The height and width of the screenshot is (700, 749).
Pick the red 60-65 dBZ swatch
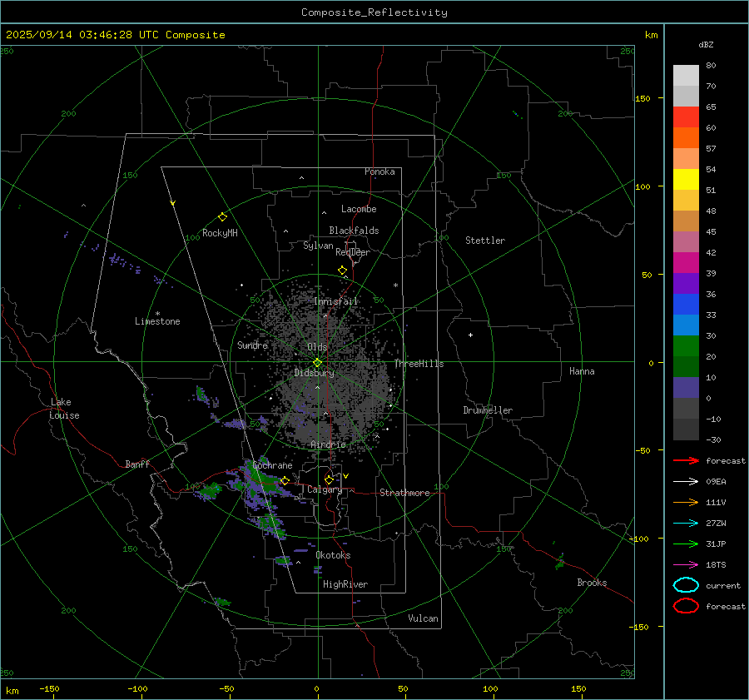686,117
